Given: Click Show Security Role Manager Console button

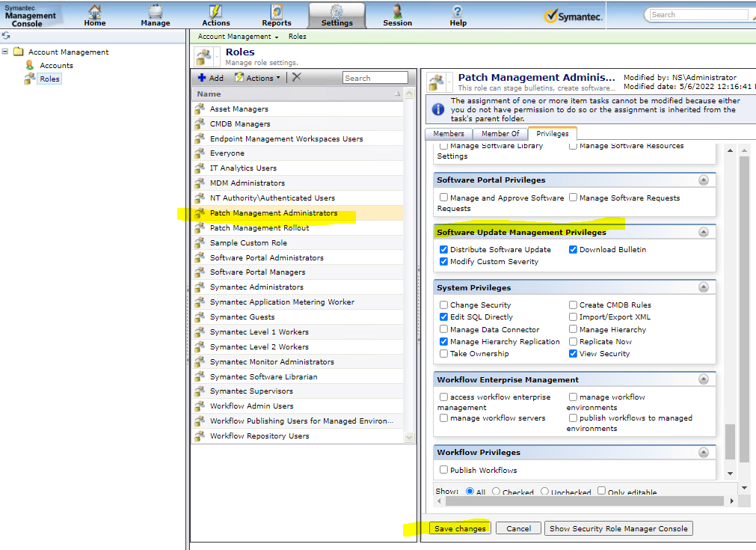Looking at the screenshot, I should point(618,528).
